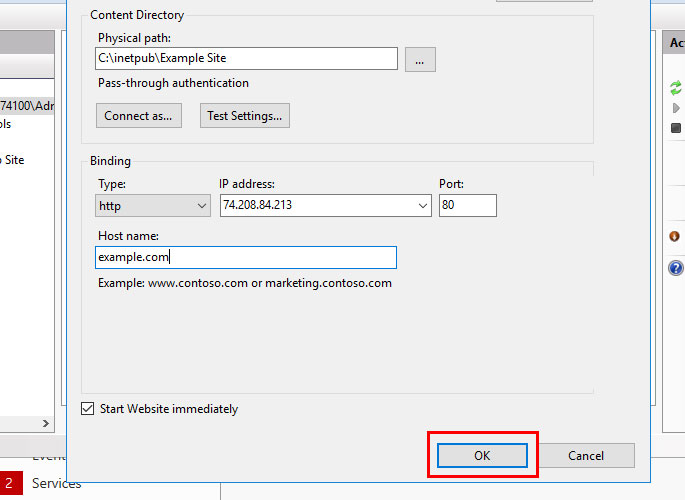Click the Physical path text field
Viewport: 685px width, 500px height.
[246, 59]
